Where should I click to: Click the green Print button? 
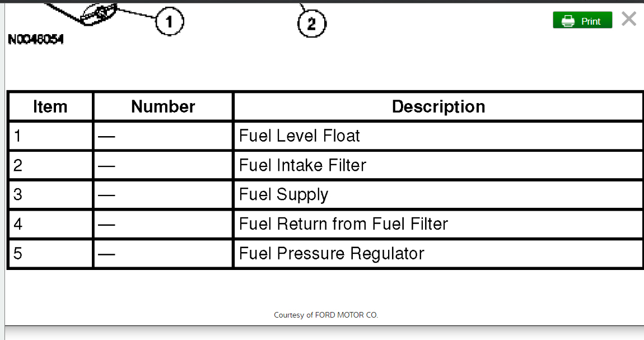[582, 21]
